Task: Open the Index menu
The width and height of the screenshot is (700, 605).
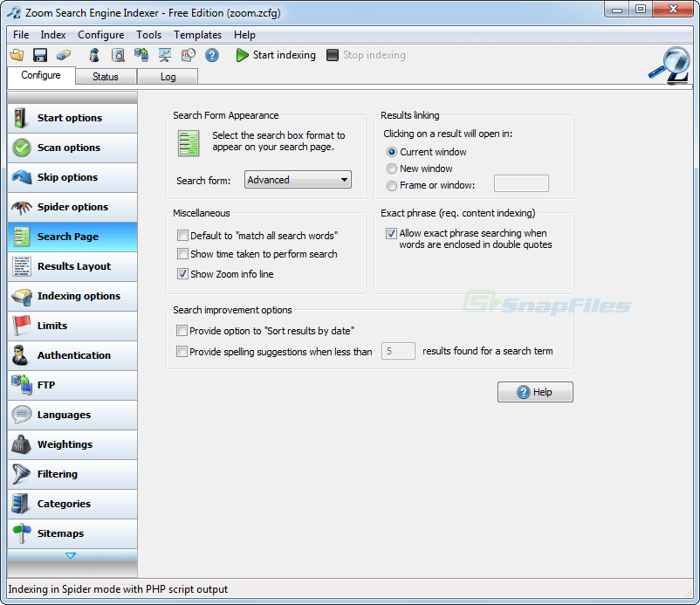Action: click(x=53, y=35)
